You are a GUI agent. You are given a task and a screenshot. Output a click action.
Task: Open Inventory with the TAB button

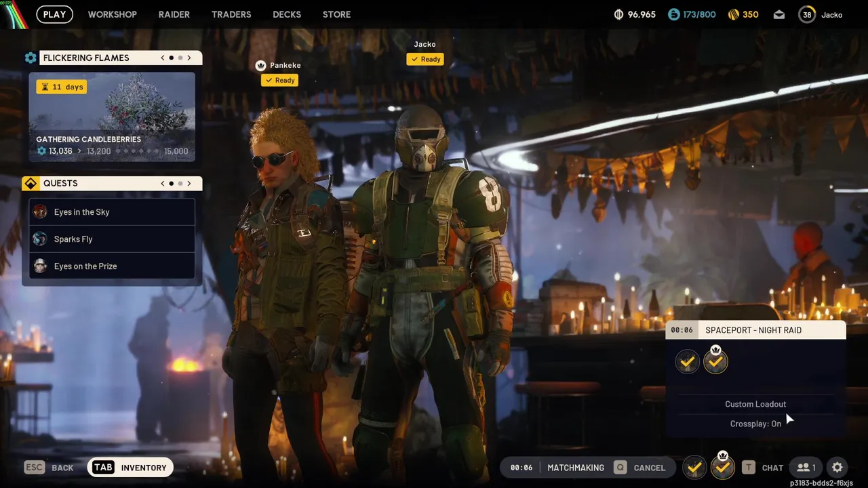click(x=130, y=468)
